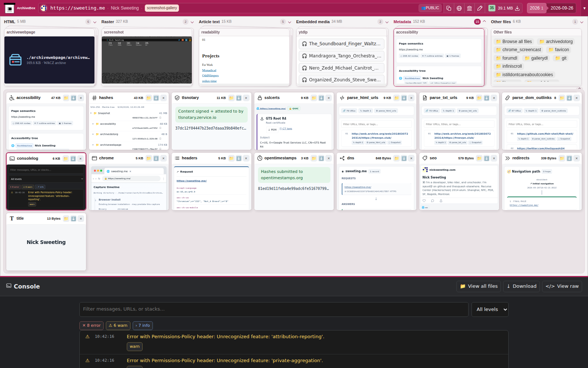Toggle the '6 warn' filter chip in Console
Viewport: 588px width, 368px height.
118,325
